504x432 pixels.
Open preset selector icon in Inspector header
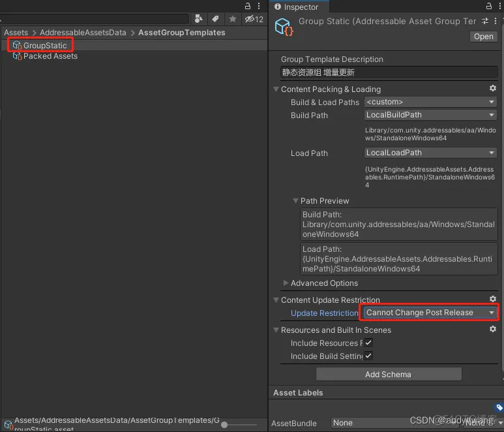tap(485, 22)
